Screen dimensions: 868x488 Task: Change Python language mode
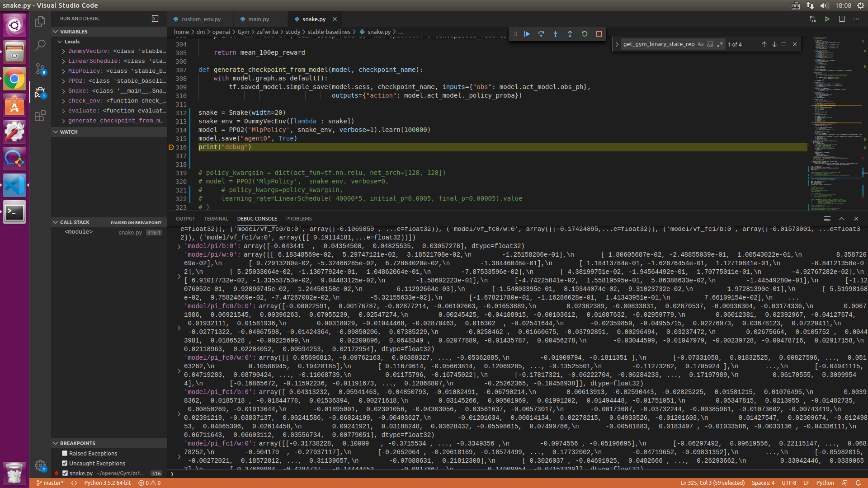[x=825, y=483]
